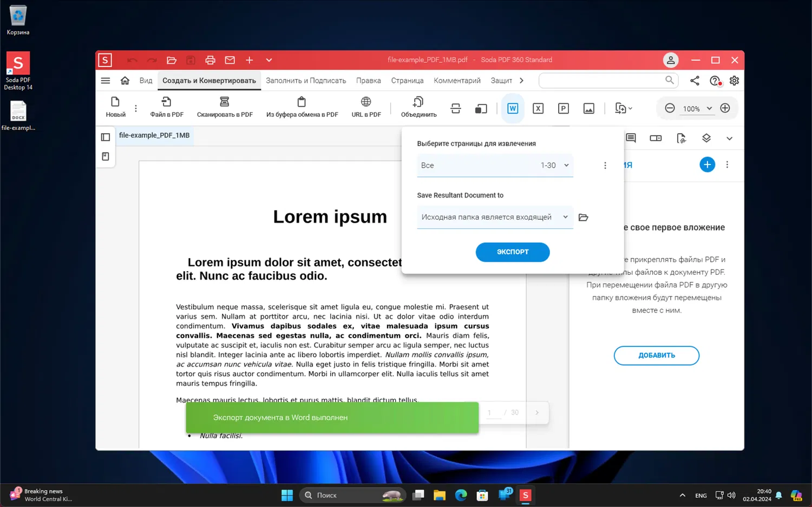The width and height of the screenshot is (812, 507).
Task: Open the comments panel icon
Action: pos(631,138)
